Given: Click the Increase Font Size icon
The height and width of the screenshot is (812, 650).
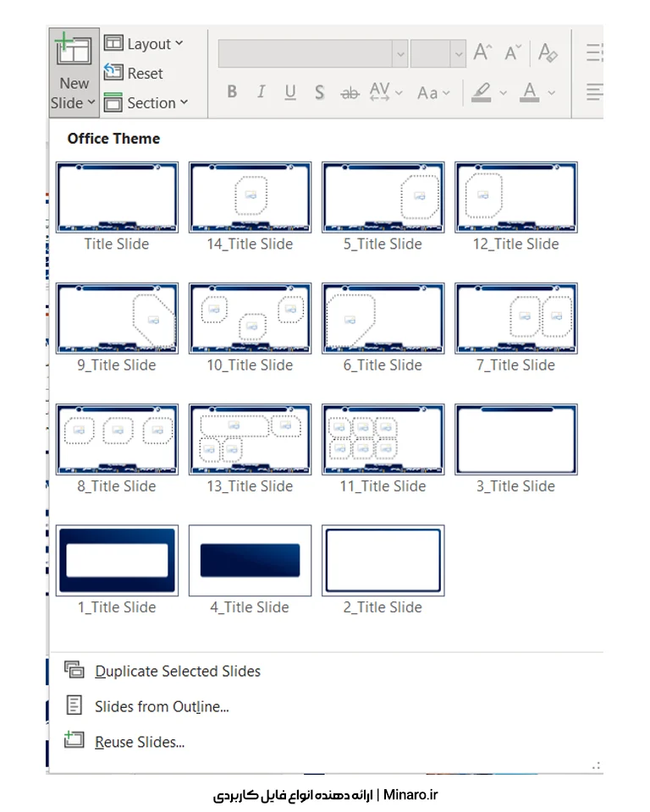Looking at the screenshot, I should (x=482, y=52).
